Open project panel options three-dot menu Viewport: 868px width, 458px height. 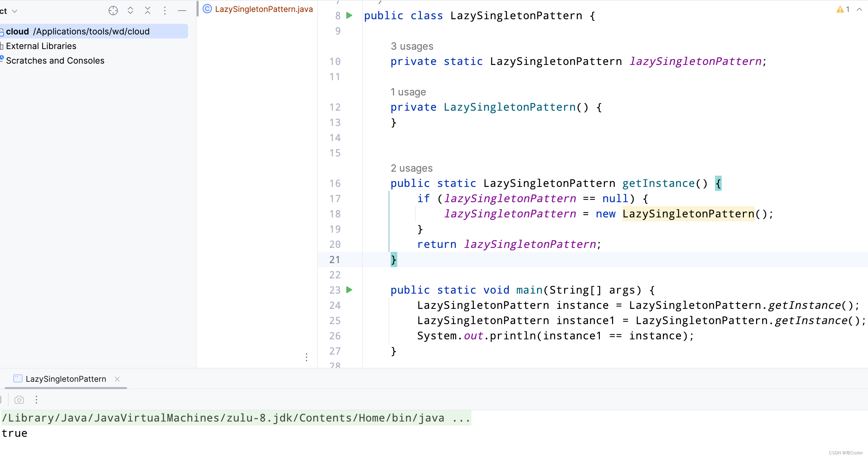[165, 11]
